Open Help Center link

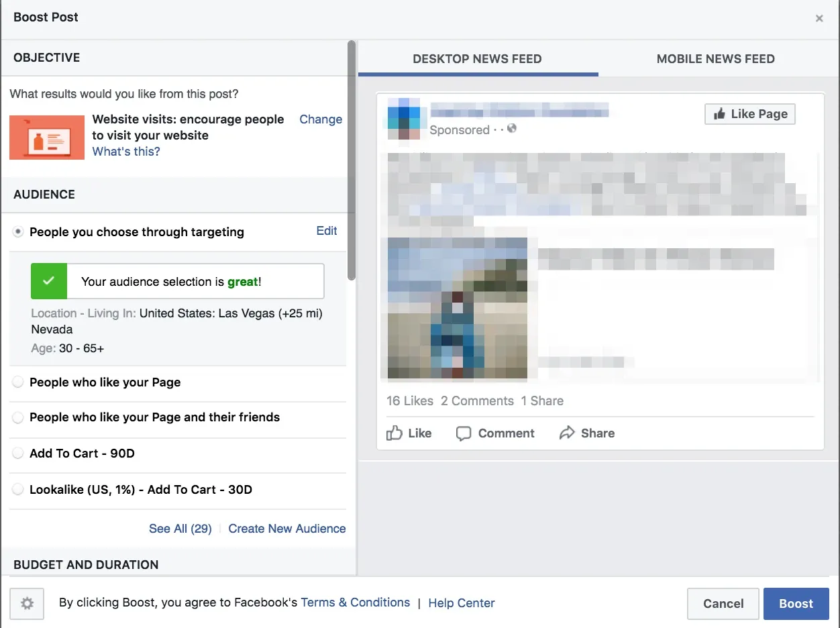coord(462,603)
